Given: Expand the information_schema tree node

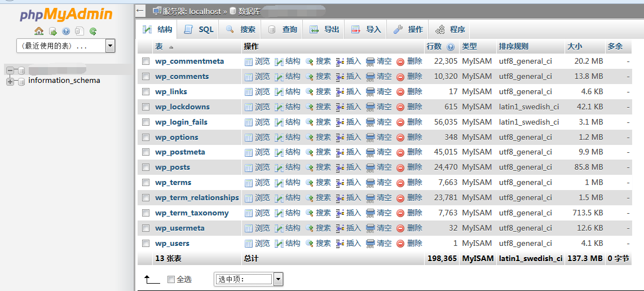Looking at the screenshot, I should point(10,81).
